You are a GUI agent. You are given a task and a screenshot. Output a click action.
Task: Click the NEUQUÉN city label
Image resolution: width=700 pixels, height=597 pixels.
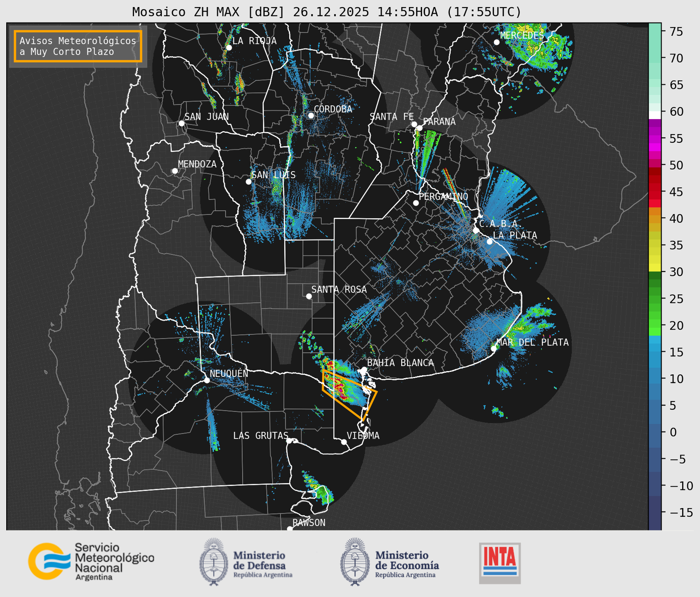click(229, 374)
